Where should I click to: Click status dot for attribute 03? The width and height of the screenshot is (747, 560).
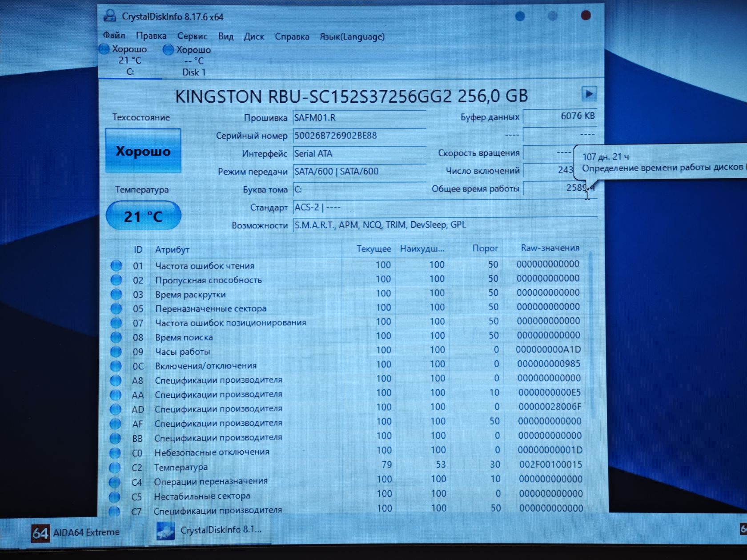116,294
